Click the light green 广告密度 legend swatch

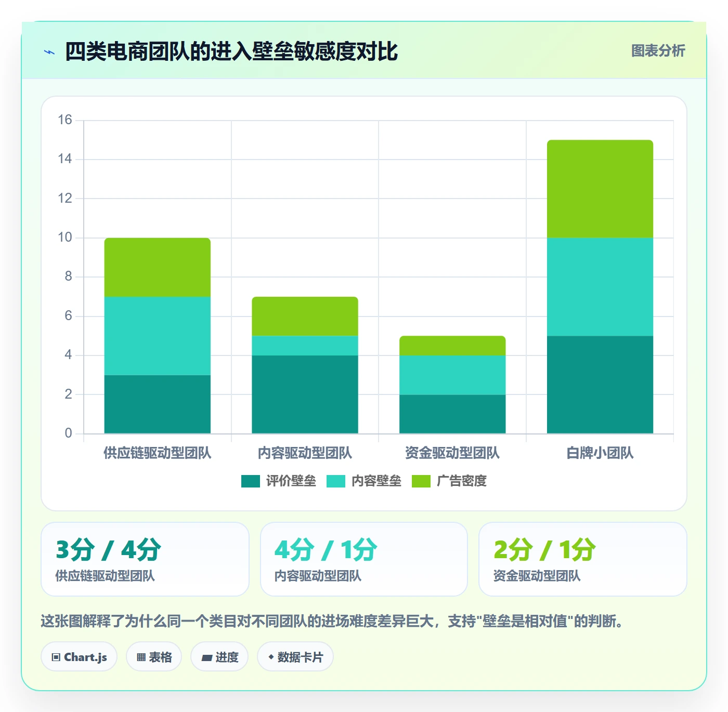pyautogui.click(x=421, y=481)
